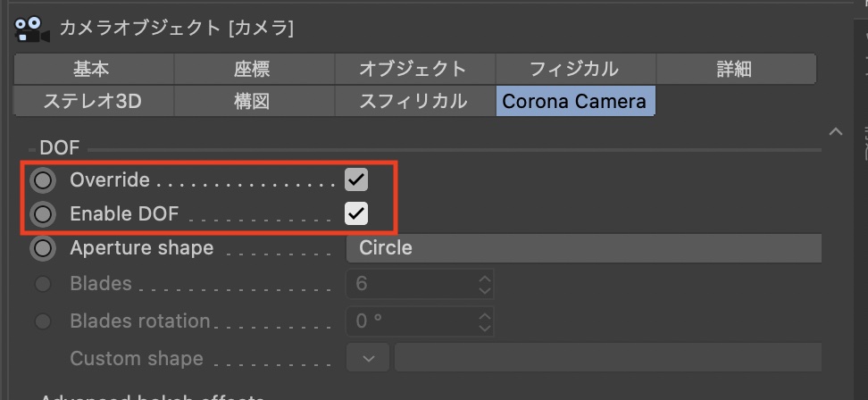The width and height of the screenshot is (868, 400).
Task: Click the Aperture shape keyframe animation dot
Action: tap(42, 248)
